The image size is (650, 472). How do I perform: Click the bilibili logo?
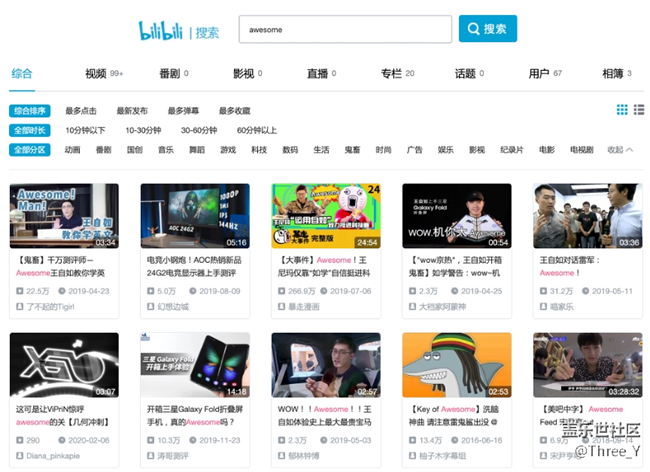(x=162, y=30)
